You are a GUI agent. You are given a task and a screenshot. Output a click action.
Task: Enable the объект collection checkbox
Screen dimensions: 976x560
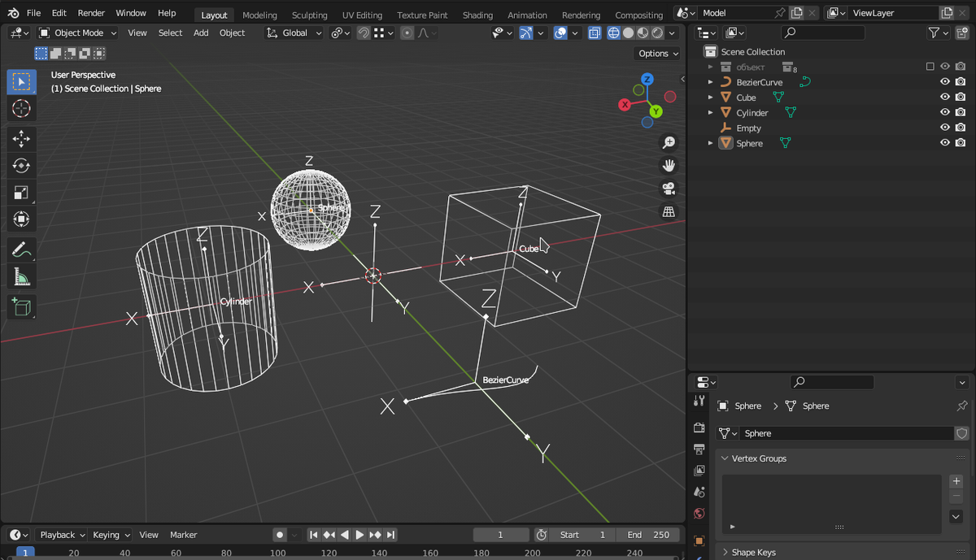point(930,67)
